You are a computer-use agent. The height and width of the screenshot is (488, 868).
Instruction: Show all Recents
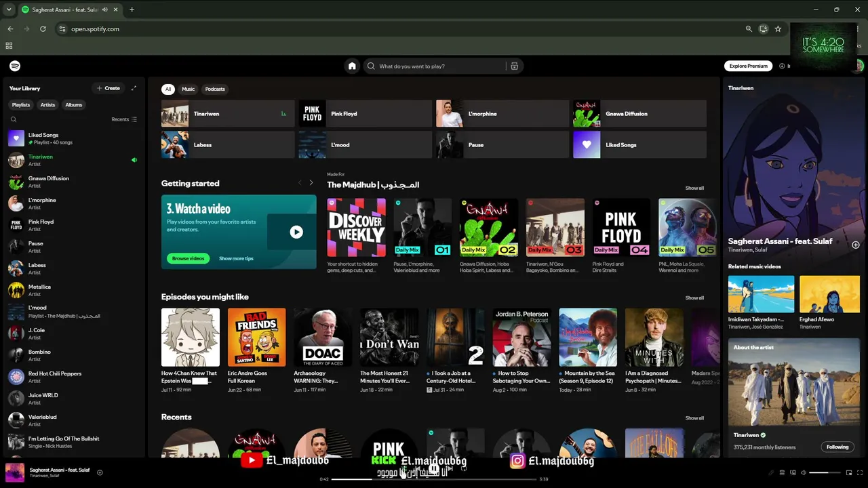pos(694,418)
